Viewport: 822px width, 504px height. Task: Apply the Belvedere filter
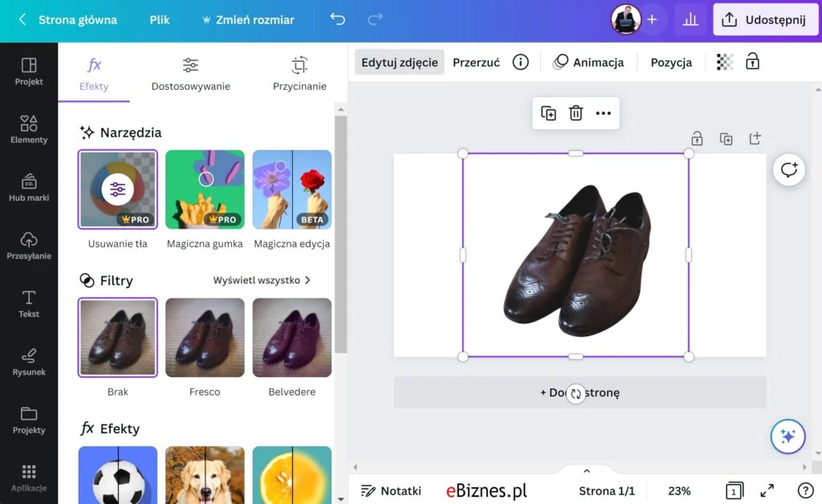point(292,338)
